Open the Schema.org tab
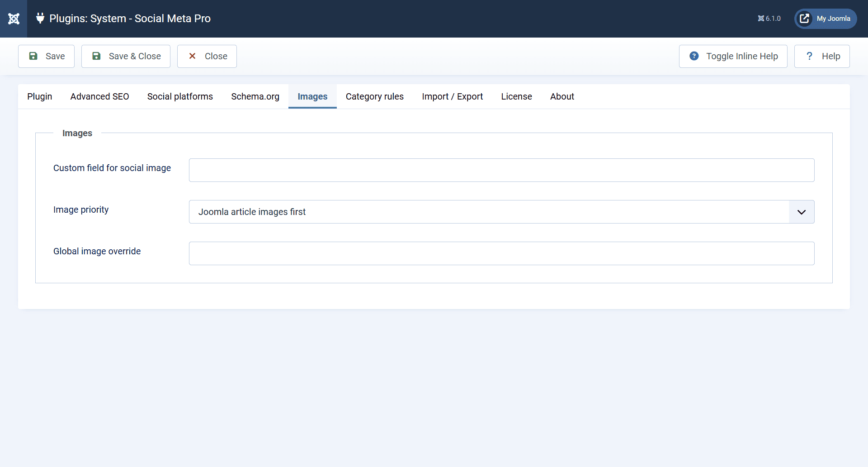Viewport: 868px width, 467px height. (255, 96)
